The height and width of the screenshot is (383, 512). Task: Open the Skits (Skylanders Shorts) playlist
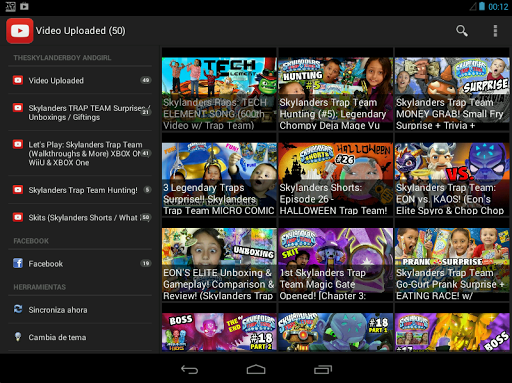(x=80, y=217)
